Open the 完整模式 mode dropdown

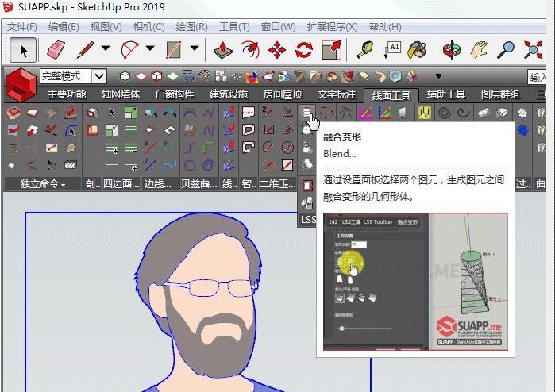pyautogui.click(x=98, y=76)
